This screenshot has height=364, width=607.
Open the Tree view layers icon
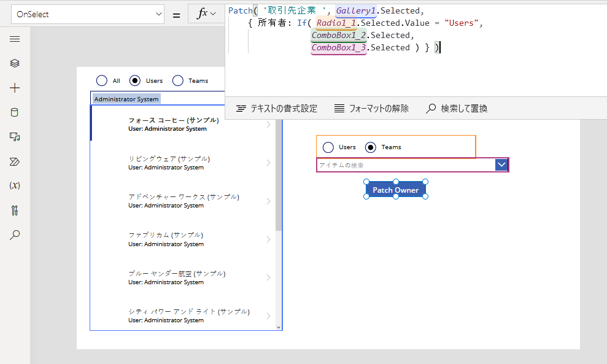[15, 63]
